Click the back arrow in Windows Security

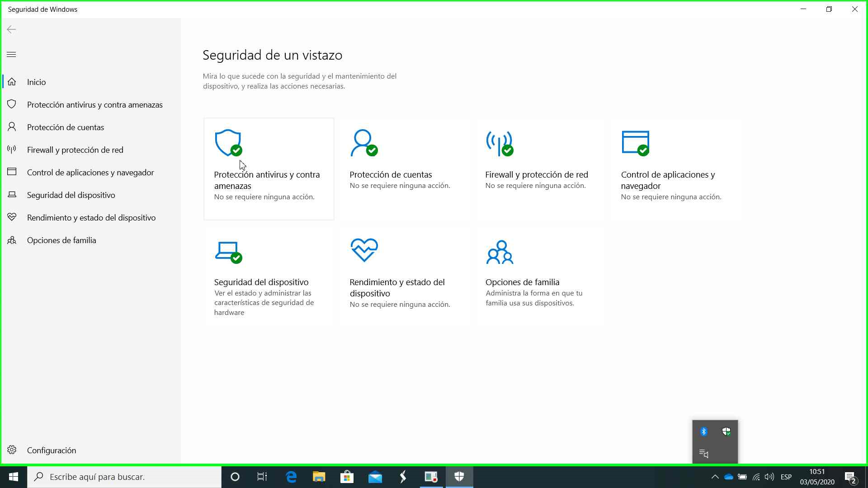12,30
